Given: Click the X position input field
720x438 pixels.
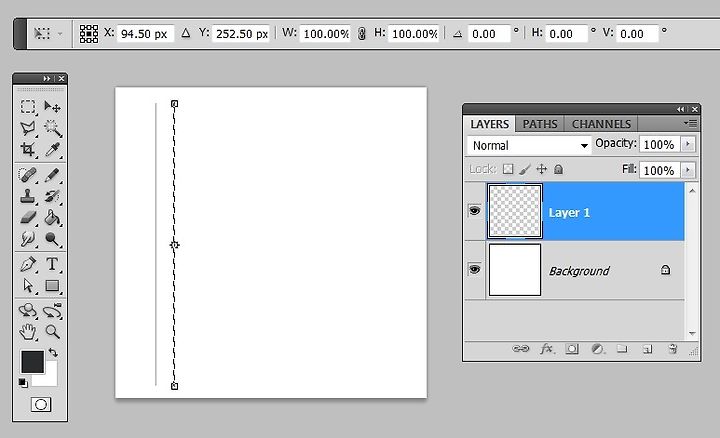Looking at the screenshot, I should (146, 34).
